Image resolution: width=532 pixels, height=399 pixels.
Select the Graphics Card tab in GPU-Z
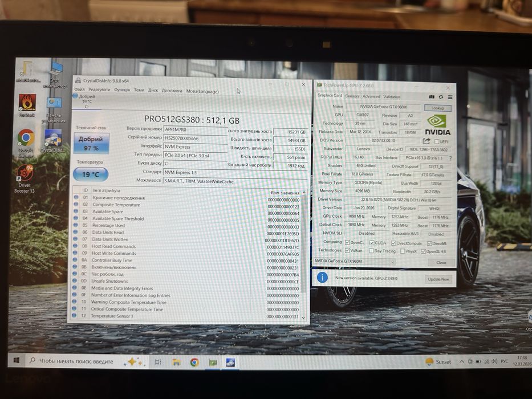(x=330, y=95)
